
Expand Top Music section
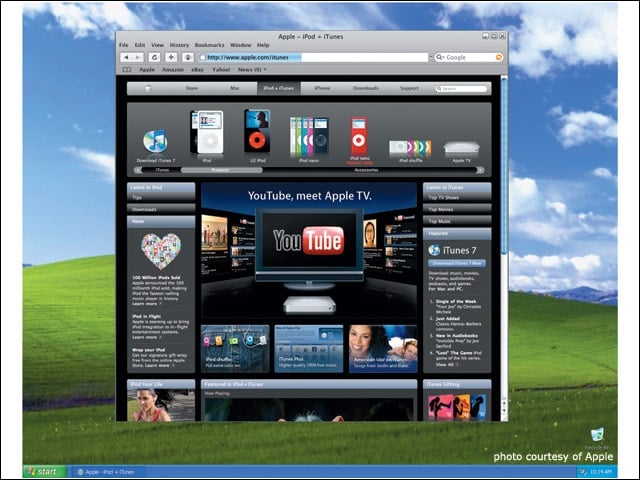(x=457, y=221)
